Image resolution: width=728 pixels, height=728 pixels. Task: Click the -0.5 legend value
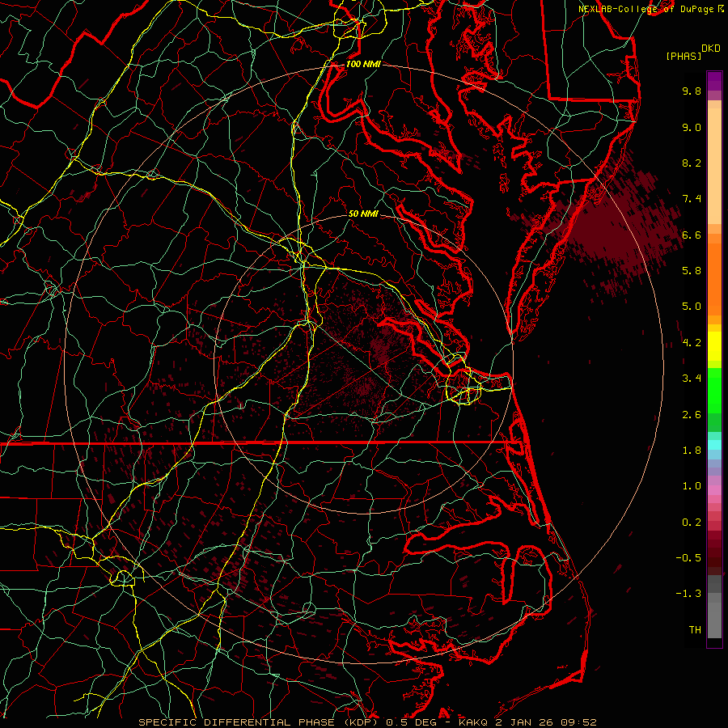point(688,558)
